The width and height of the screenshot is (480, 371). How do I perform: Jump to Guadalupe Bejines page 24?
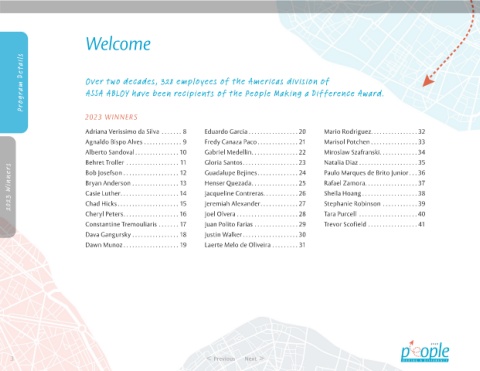[x=255, y=173]
